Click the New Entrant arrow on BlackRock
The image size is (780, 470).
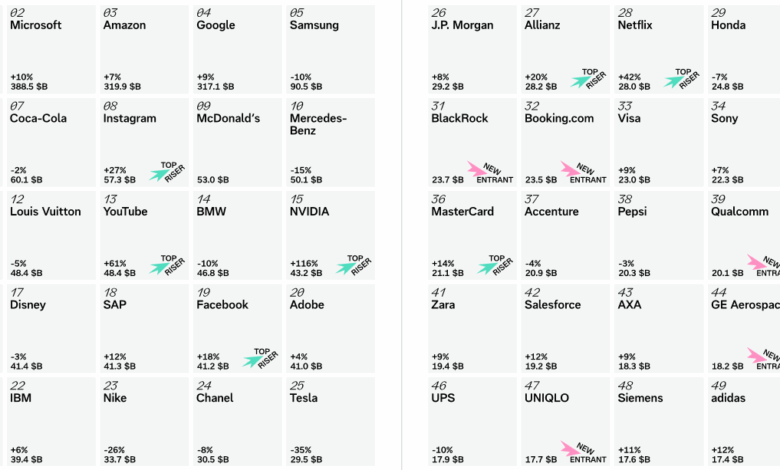point(475,171)
